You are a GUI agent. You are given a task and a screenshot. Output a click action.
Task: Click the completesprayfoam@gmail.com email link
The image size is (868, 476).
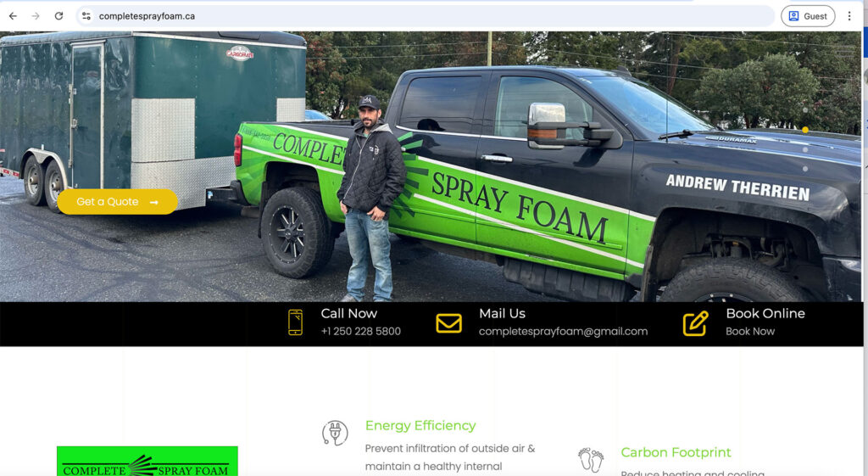(563, 332)
